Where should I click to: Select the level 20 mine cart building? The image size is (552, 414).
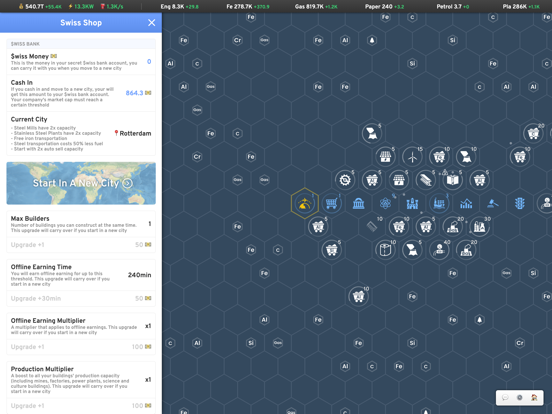tap(533, 133)
